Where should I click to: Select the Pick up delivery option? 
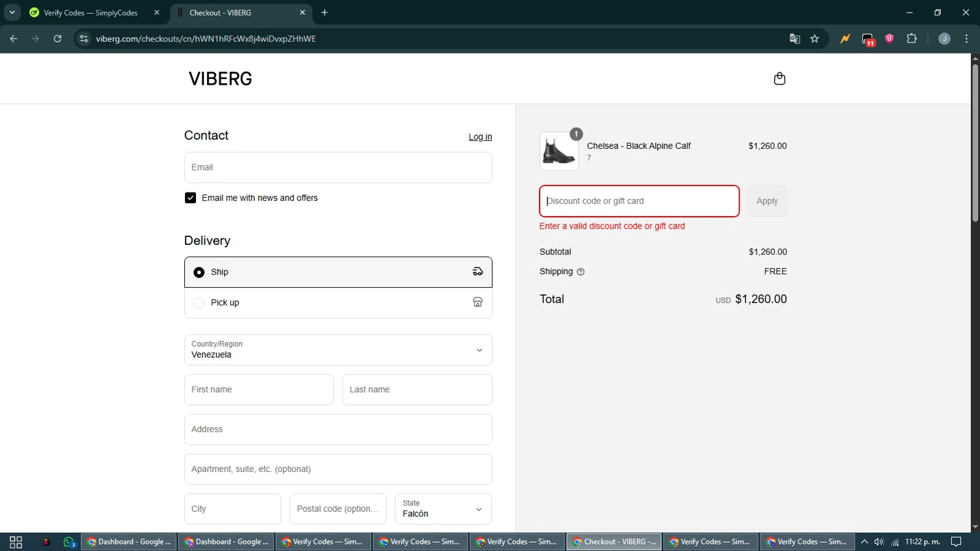pos(338,303)
